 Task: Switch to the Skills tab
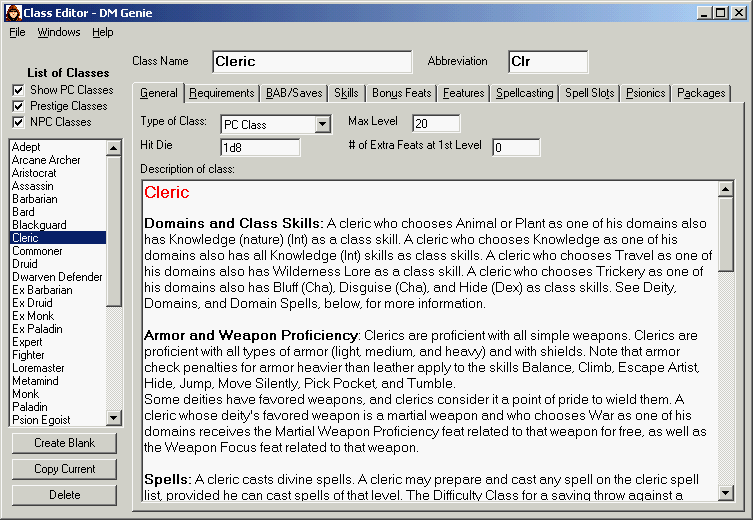click(x=346, y=93)
